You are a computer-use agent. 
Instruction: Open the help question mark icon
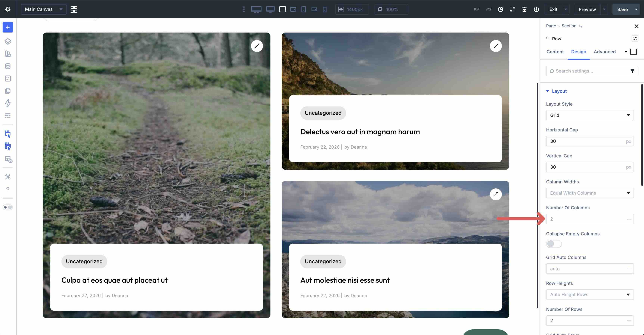[x=8, y=189]
